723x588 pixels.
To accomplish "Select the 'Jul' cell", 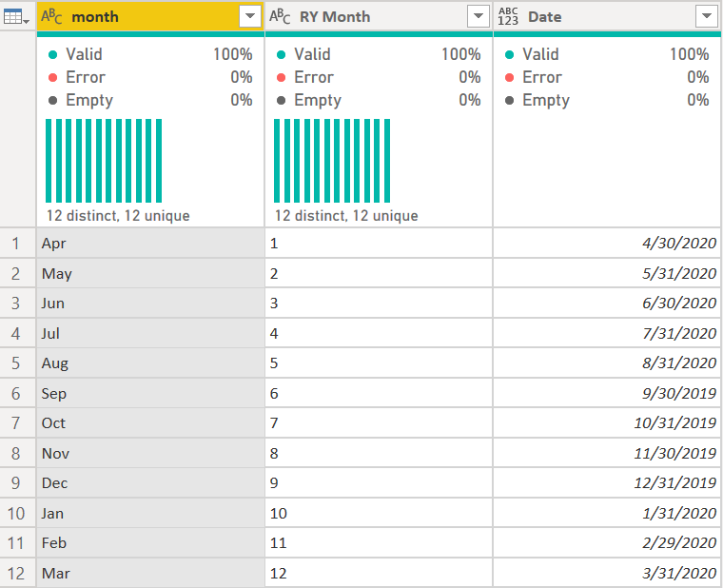I will pos(150,333).
